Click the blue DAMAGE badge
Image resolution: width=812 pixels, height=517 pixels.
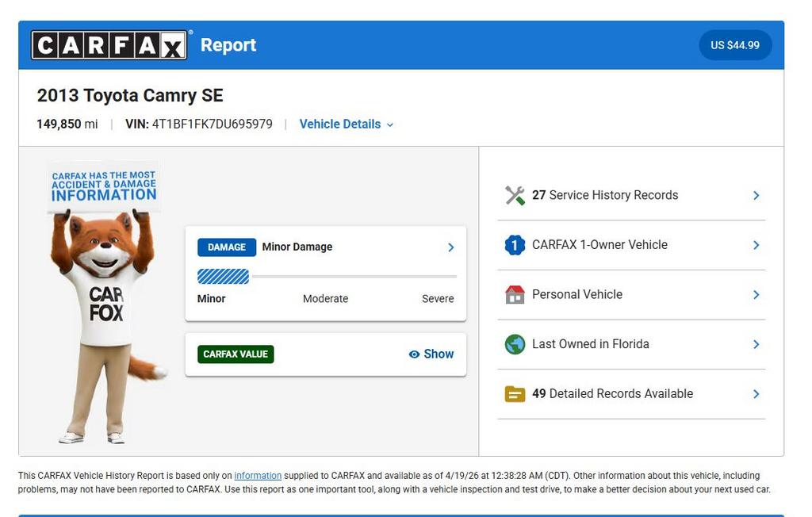pos(227,247)
